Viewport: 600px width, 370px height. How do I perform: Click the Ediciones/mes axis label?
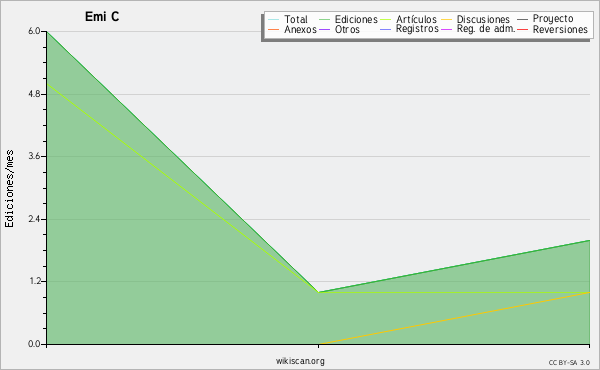pos(9,188)
